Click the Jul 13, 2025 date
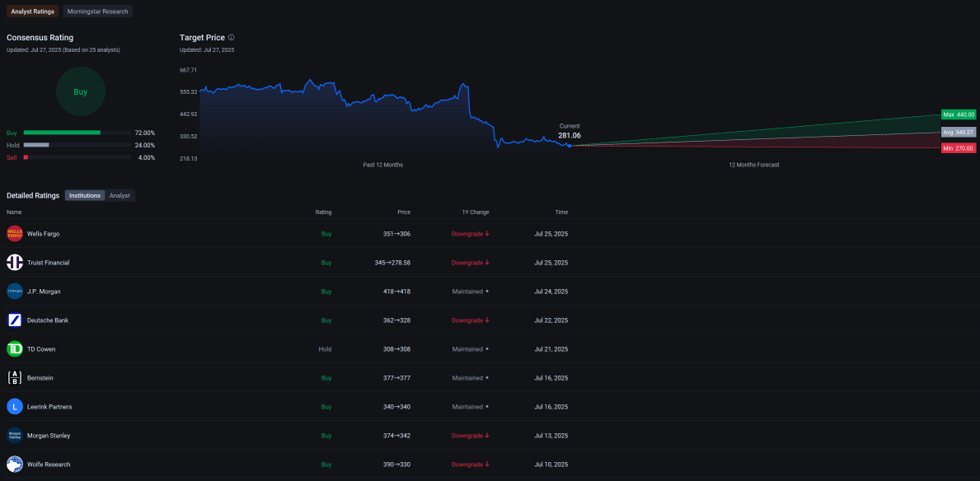 (x=551, y=436)
